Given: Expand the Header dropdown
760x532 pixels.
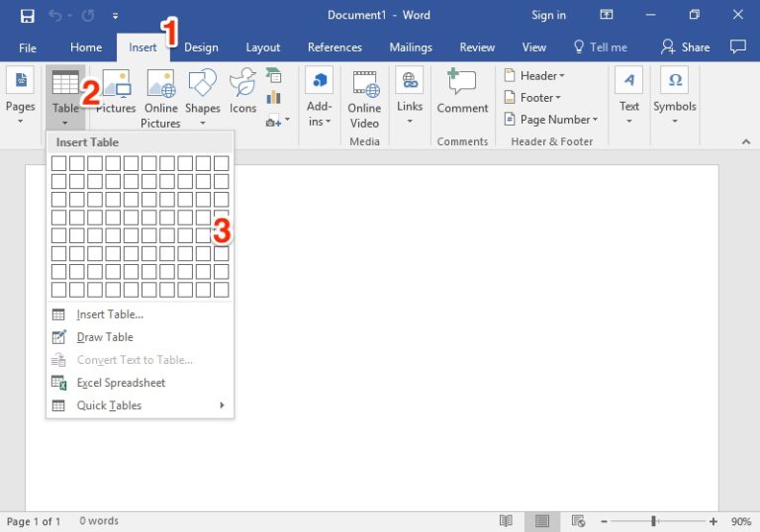Looking at the screenshot, I should click(534, 76).
